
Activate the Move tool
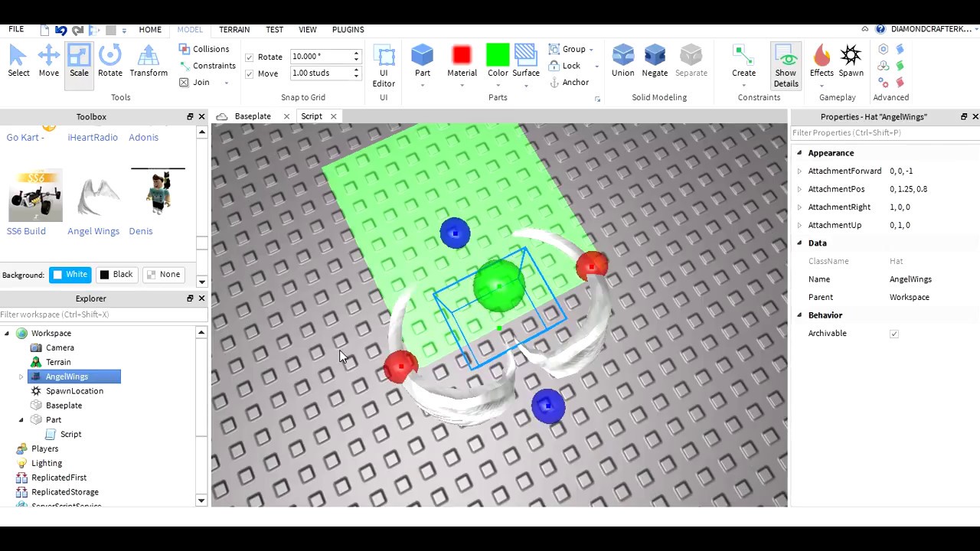(x=49, y=61)
